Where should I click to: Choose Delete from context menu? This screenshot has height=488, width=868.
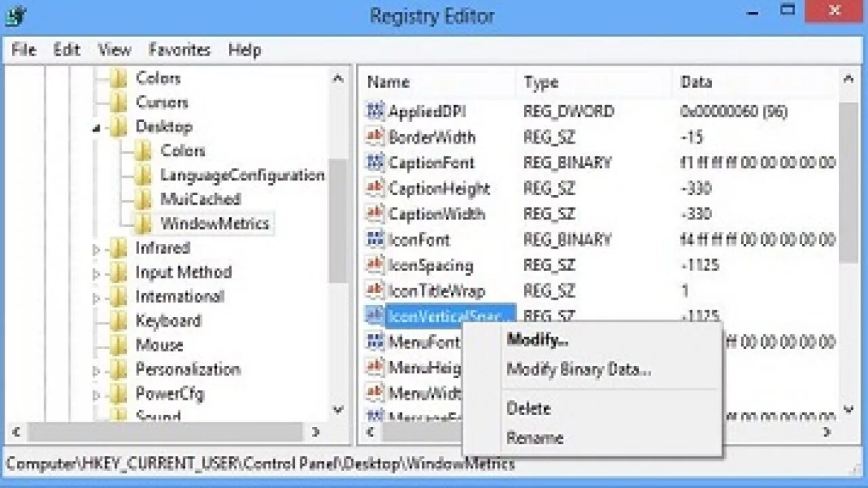pyautogui.click(x=528, y=409)
